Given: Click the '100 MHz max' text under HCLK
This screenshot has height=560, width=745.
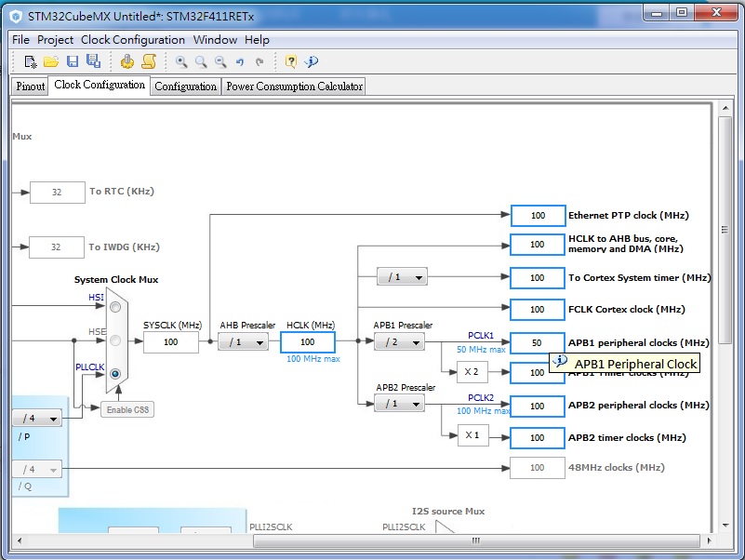Looking at the screenshot, I should coord(313,359).
